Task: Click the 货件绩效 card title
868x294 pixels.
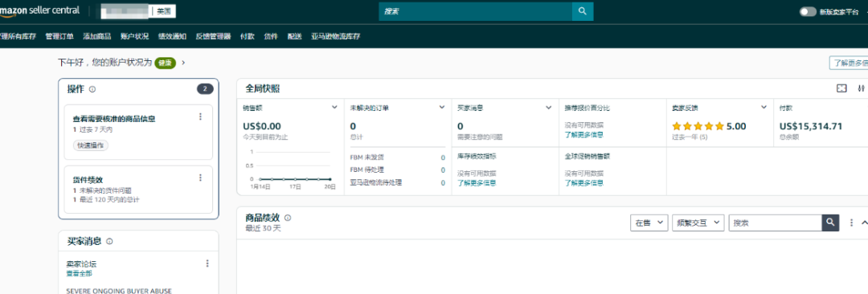Action: (x=88, y=180)
